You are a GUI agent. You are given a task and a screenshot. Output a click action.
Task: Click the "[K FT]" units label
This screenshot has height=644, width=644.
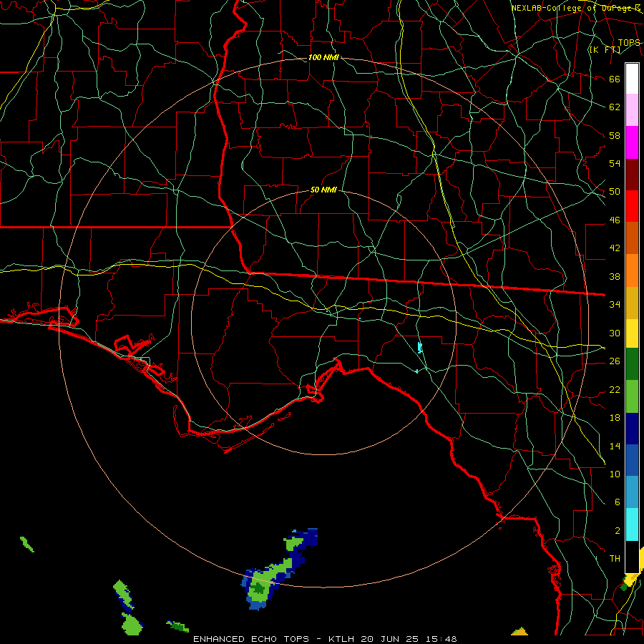[x=605, y=49]
